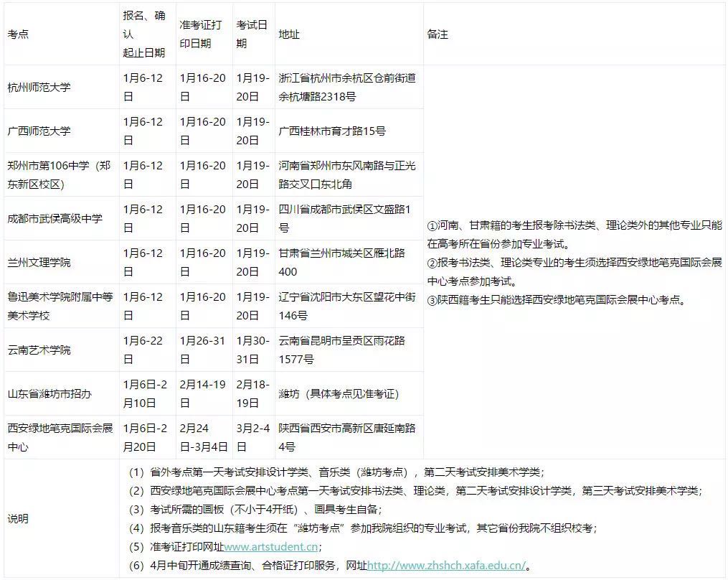This screenshot has height=580, width=728.
Task: Click 潍坊's ticket print date '2月14-19日'
Action: (x=202, y=393)
